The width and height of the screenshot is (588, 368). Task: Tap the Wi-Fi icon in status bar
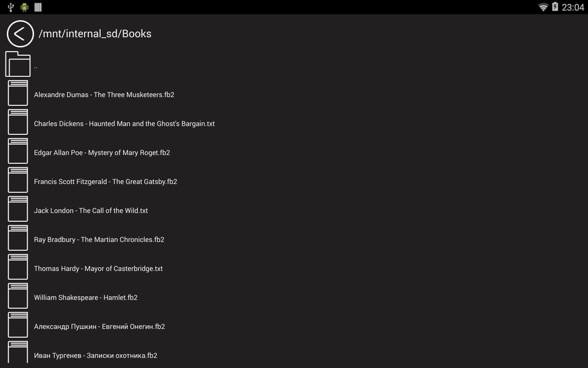click(x=543, y=7)
